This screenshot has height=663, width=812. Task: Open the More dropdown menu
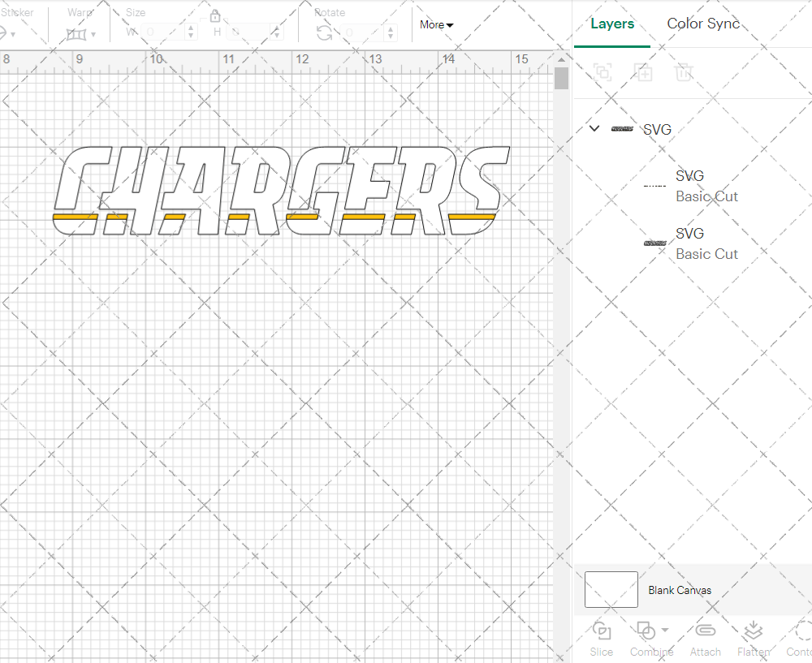[436, 25]
